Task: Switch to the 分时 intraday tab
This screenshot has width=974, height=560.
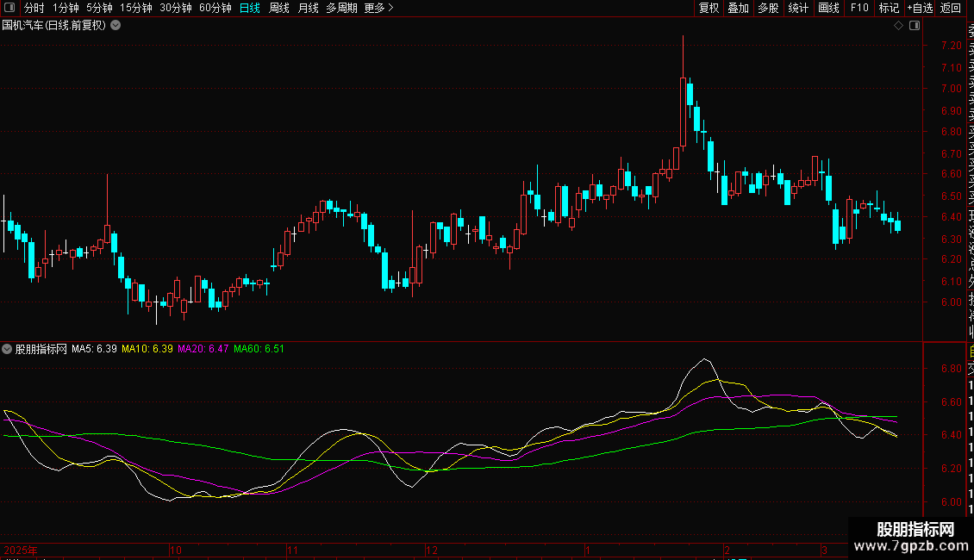Action: [34, 8]
